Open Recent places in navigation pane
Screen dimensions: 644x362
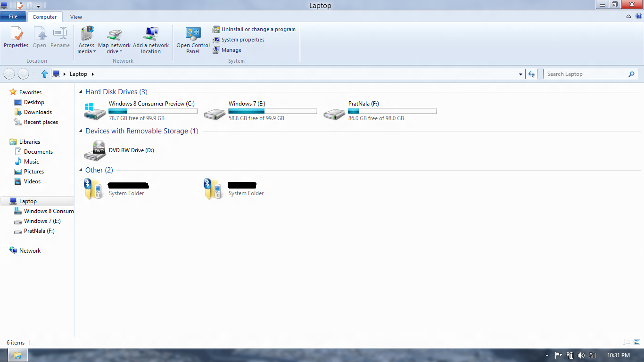click(41, 122)
